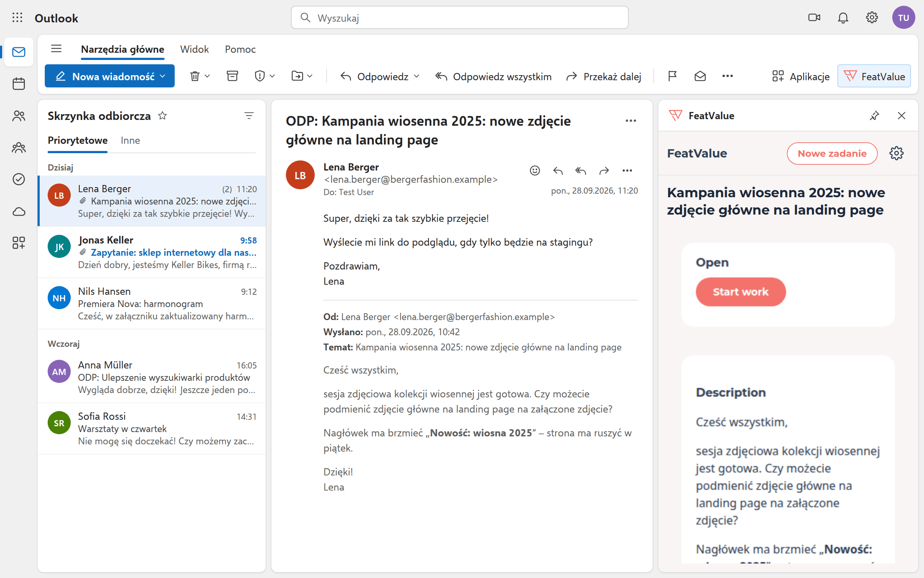Open OneDrive cloud icon in sidebar
The image size is (924, 578).
click(x=19, y=211)
